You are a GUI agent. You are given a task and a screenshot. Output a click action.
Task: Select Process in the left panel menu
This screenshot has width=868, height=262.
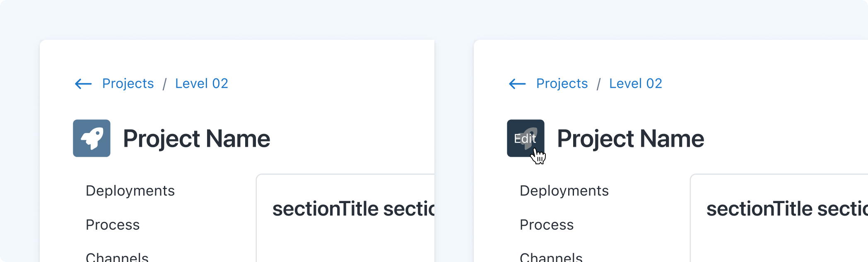click(113, 225)
